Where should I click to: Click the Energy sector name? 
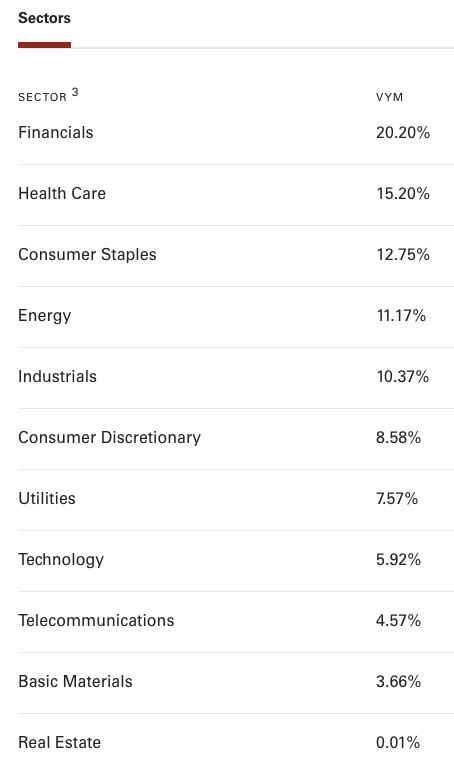pyautogui.click(x=45, y=316)
